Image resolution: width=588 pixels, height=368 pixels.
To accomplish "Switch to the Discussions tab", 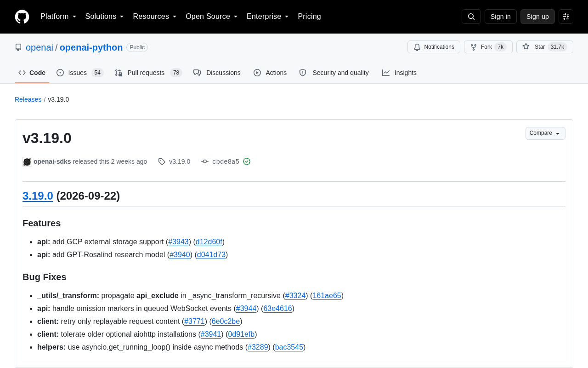I will point(217,73).
